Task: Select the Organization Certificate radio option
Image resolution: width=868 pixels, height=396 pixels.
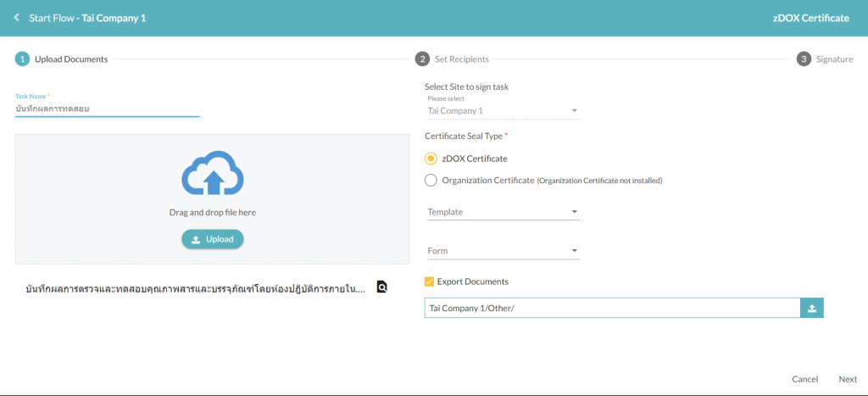Action: [x=431, y=180]
